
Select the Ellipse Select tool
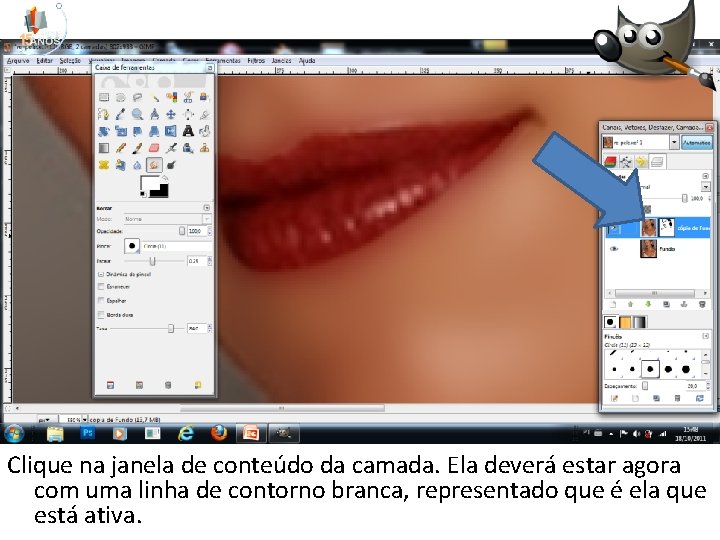pos(121,97)
